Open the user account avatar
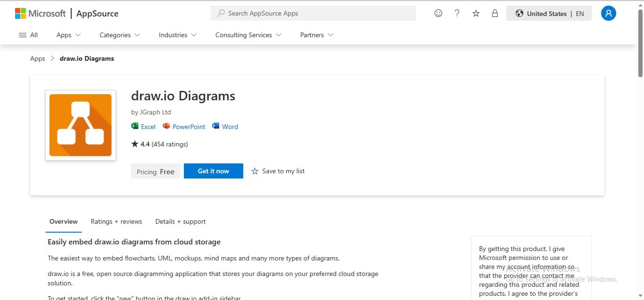This screenshot has height=300, width=644. pyautogui.click(x=608, y=14)
